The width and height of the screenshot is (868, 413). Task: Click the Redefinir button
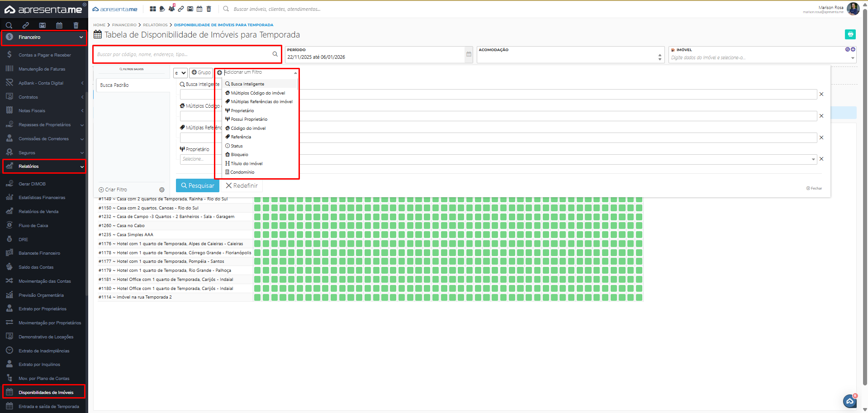[242, 186]
